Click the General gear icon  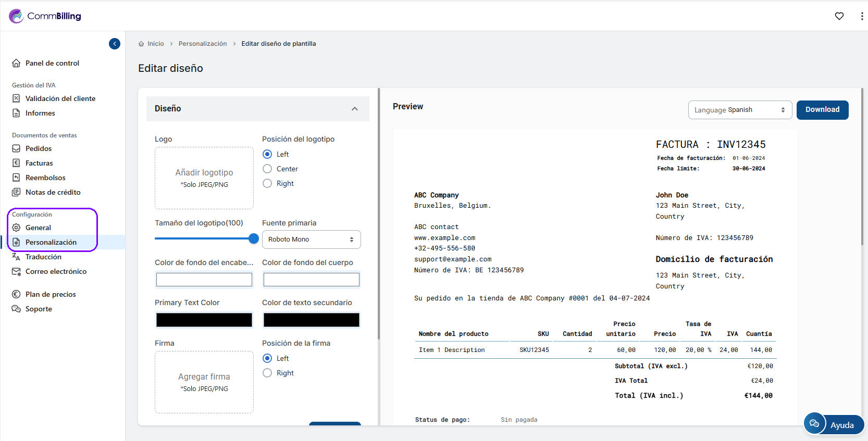click(16, 228)
